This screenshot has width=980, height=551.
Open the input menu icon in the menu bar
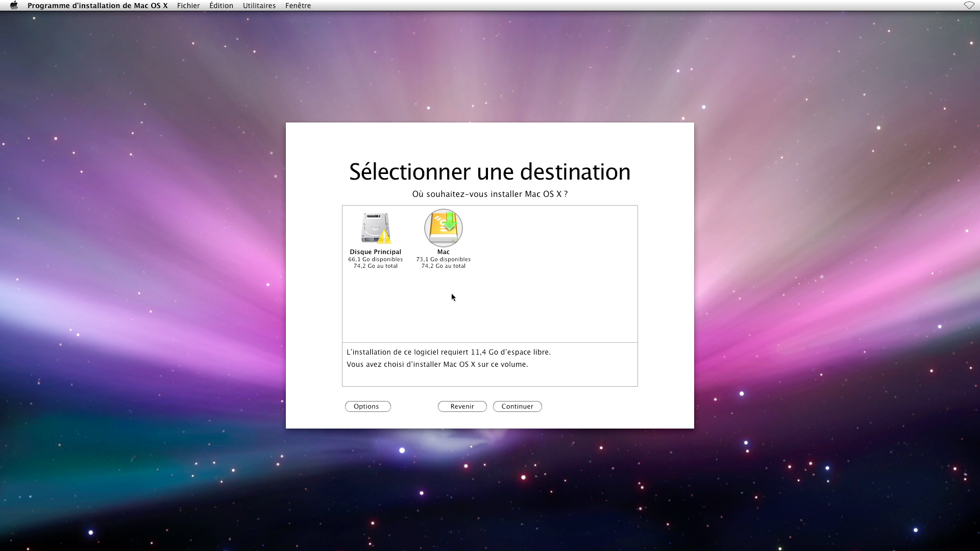[969, 6]
